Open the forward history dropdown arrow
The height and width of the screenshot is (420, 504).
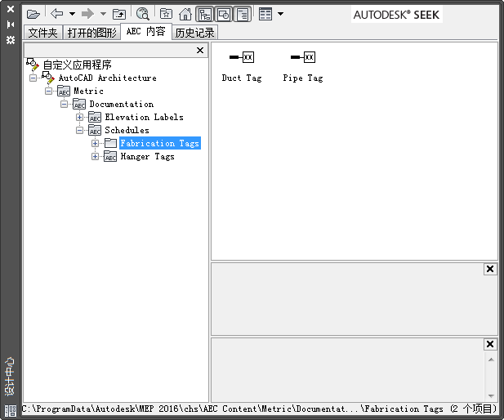click(103, 14)
